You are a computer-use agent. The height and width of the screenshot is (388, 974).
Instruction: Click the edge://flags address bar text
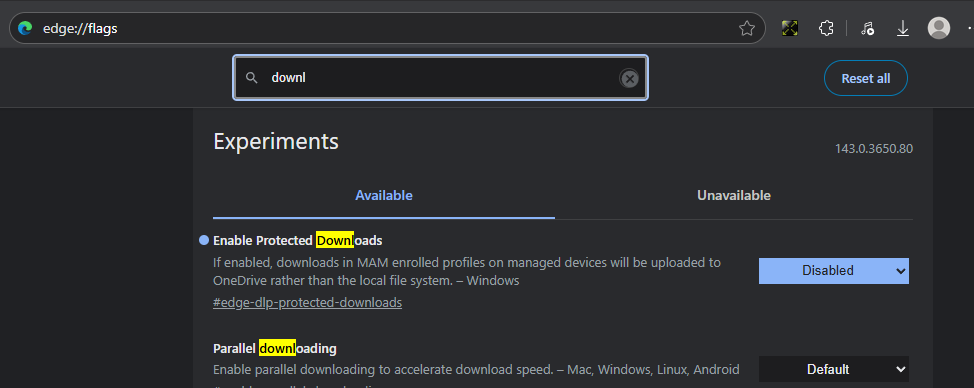(x=80, y=29)
